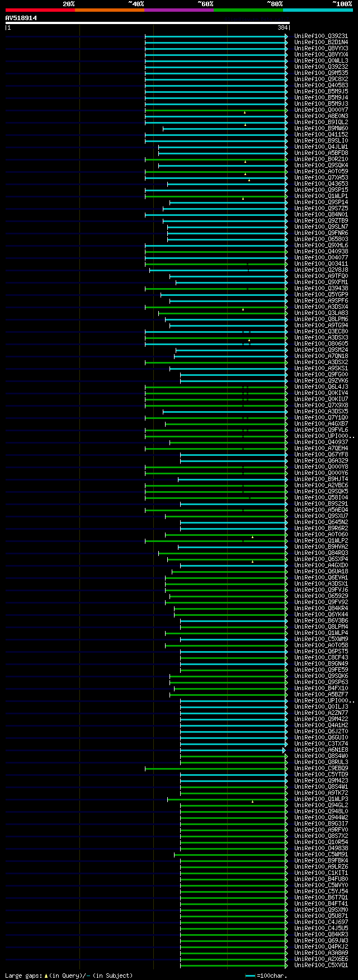Click the purple ~60% identity legend segment
The image size is (358, 980).
179,10
